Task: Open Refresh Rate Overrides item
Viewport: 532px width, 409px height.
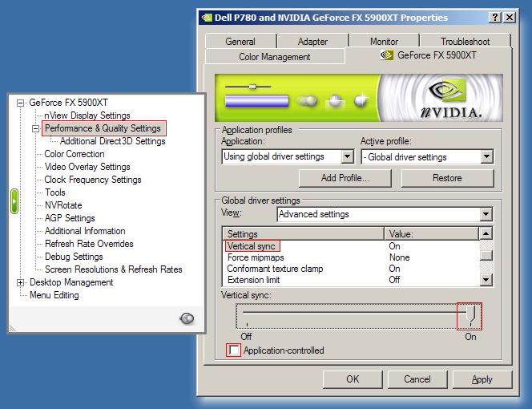Action: click(x=89, y=244)
